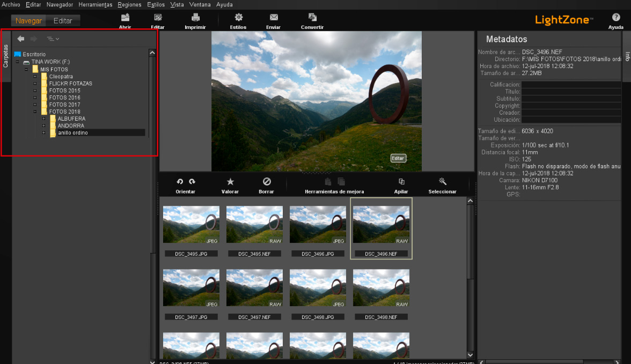The width and height of the screenshot is (631, 364).
Task: Click the Editar pencil icon in the toolbar
Action: [x=158, y=18]
